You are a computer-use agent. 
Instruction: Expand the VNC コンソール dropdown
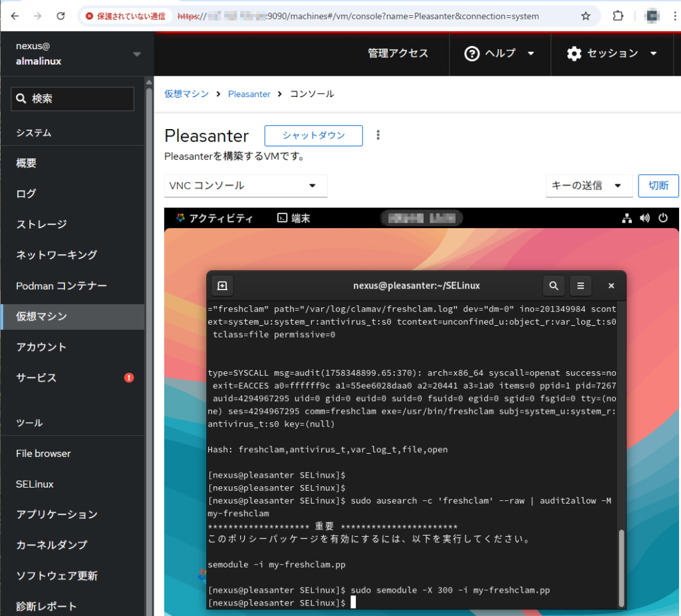point(245,186)
